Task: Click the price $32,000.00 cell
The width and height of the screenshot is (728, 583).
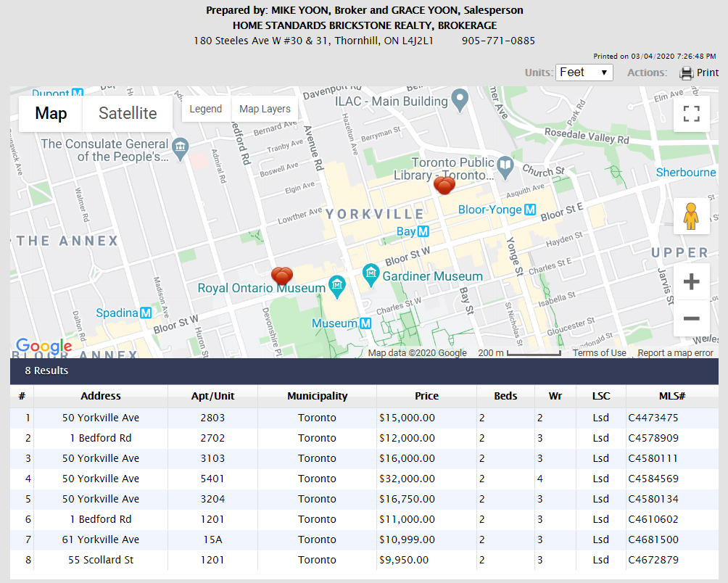Action: pos(426,479)
